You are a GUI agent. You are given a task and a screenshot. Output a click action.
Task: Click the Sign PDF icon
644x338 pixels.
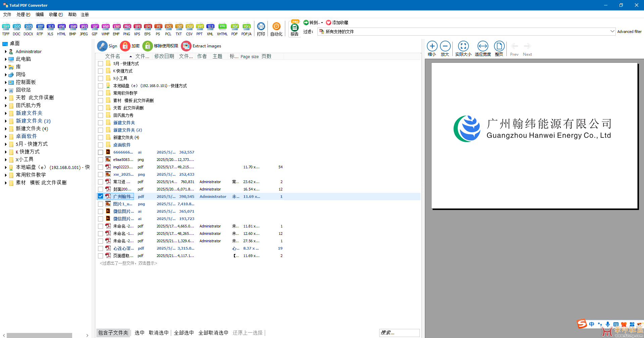point(102,46)
